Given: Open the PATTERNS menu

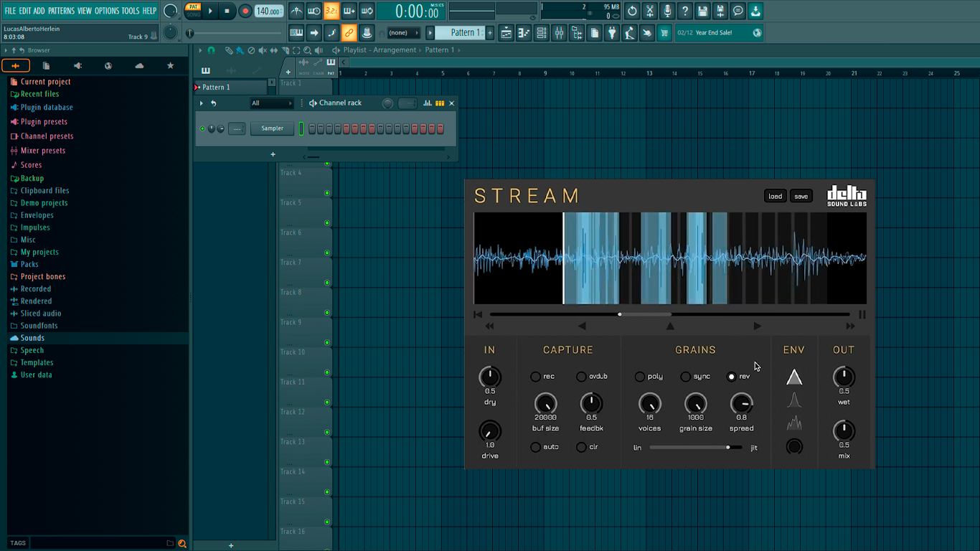Looking at the screenshot, I should [61, 11].
